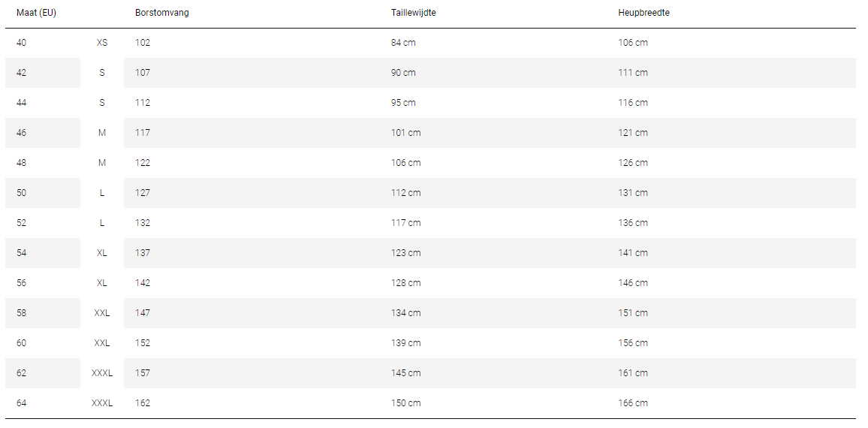
Task: Click waist value 150 cm
Action: pos(405,403)
